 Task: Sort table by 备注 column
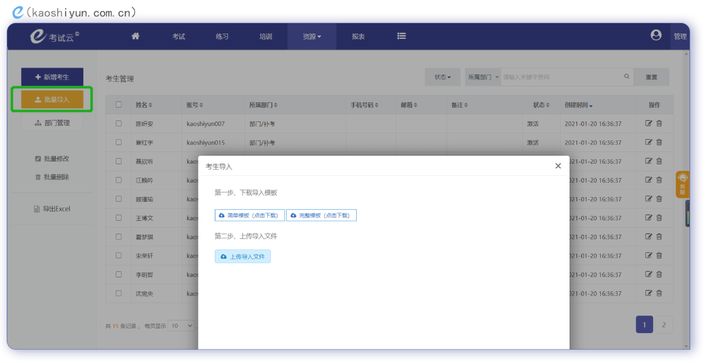click(x=459, y=105)
